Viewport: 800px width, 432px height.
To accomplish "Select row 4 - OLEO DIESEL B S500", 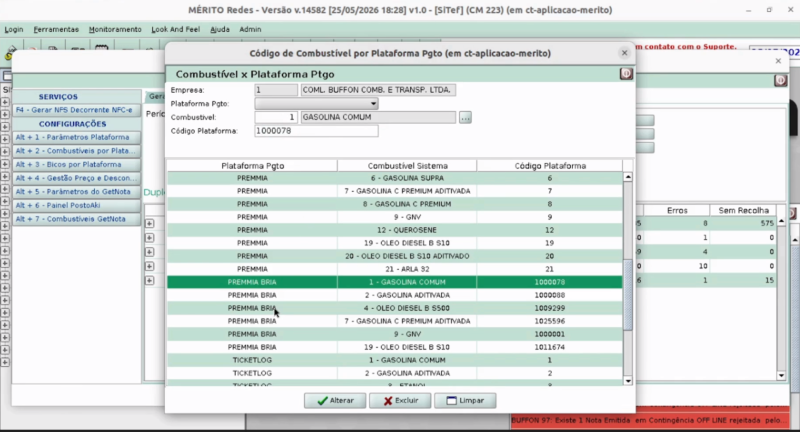I will (x=394, y=308).
